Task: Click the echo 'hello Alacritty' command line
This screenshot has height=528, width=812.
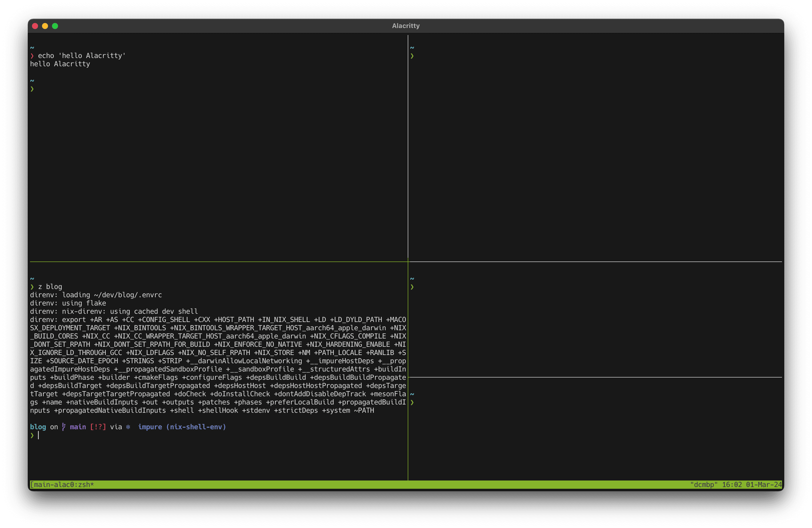Action: [82, 55]
